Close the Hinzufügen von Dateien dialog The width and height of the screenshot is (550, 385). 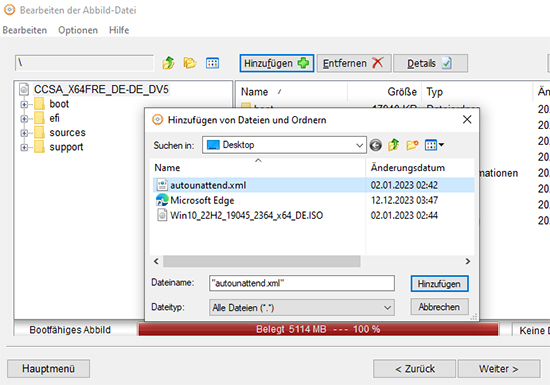(x=467, y=120)
